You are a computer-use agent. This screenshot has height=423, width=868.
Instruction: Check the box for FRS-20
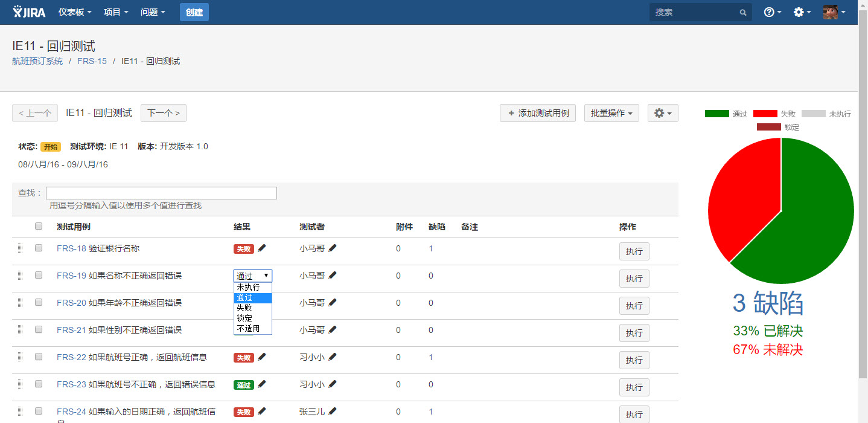coord(39,302)
